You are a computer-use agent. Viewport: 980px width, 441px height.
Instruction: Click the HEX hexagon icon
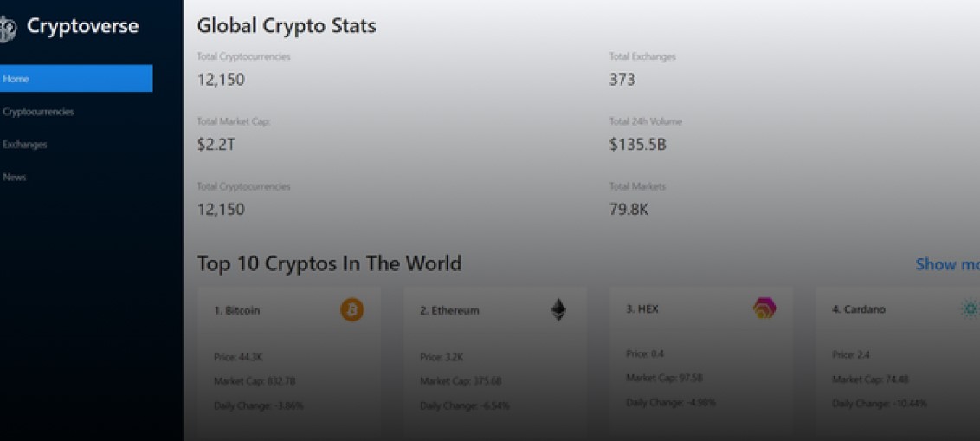764,308
